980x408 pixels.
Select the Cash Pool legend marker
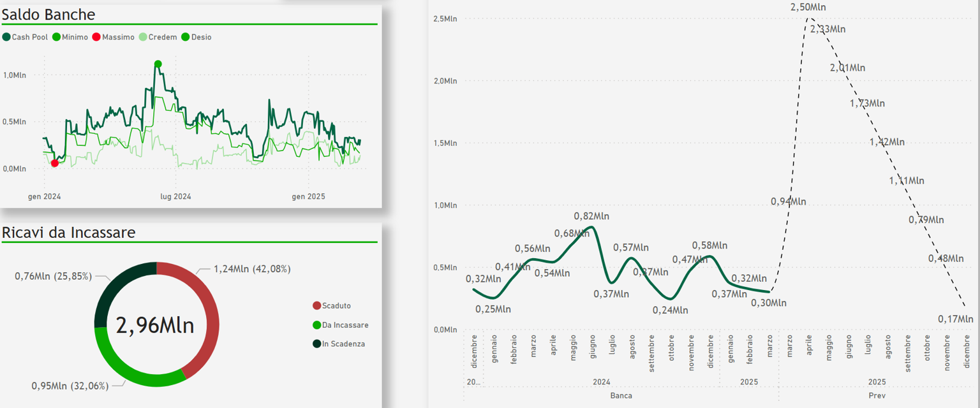6,36
